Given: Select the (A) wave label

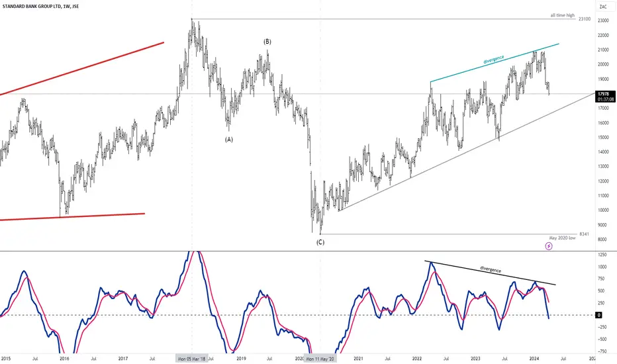Looking at the screenshot, I should (x=229, y=139).
